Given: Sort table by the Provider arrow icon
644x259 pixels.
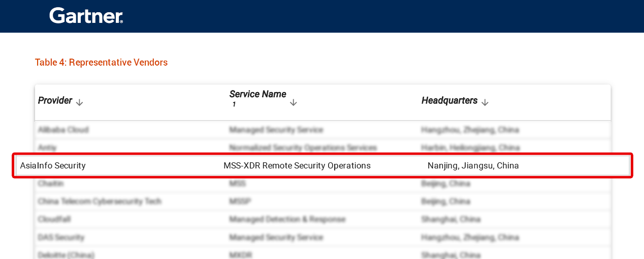Looking at the screenshot, I should tap(79, 102).
